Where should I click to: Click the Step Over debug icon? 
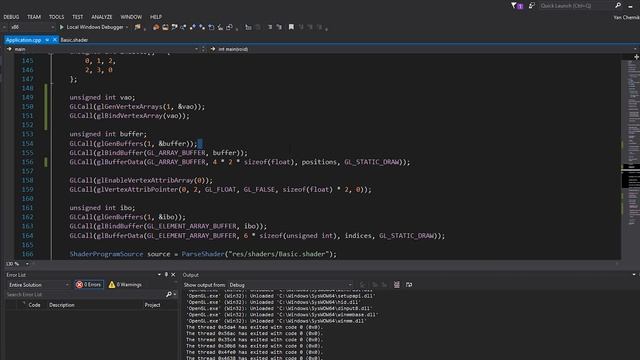202,27
